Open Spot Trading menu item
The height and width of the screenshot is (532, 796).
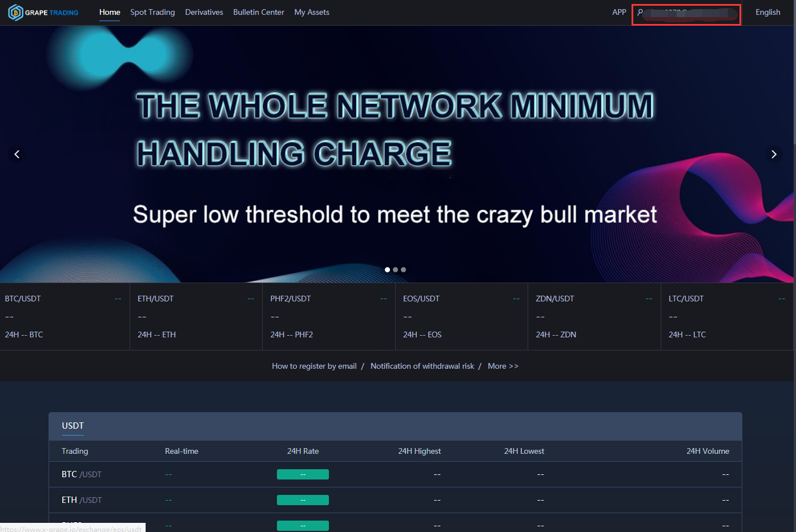coord(152,12)
